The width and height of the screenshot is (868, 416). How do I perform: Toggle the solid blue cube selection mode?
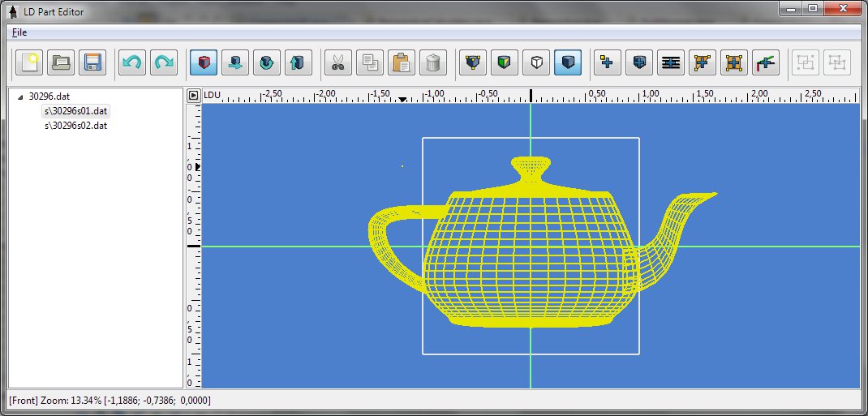click(568, 62)
